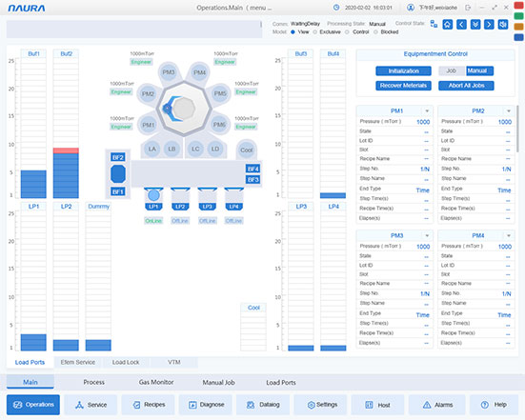Click the back arrow navigation icon
Screen dimensions: 525x420
pyautogui.click(x=461, y=25)
